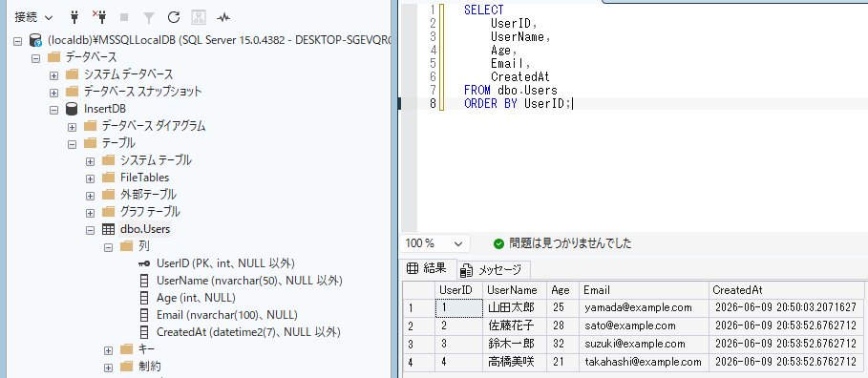This screenshot has height=378, width=868.
Task: Expand the グラフ テーブル folder
Action: (x=90, y=213)
